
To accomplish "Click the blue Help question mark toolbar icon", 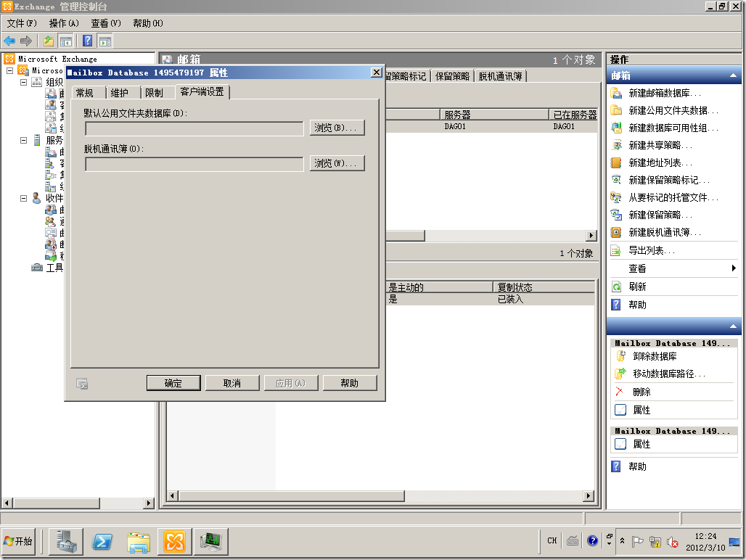I will tap(87, 41).
